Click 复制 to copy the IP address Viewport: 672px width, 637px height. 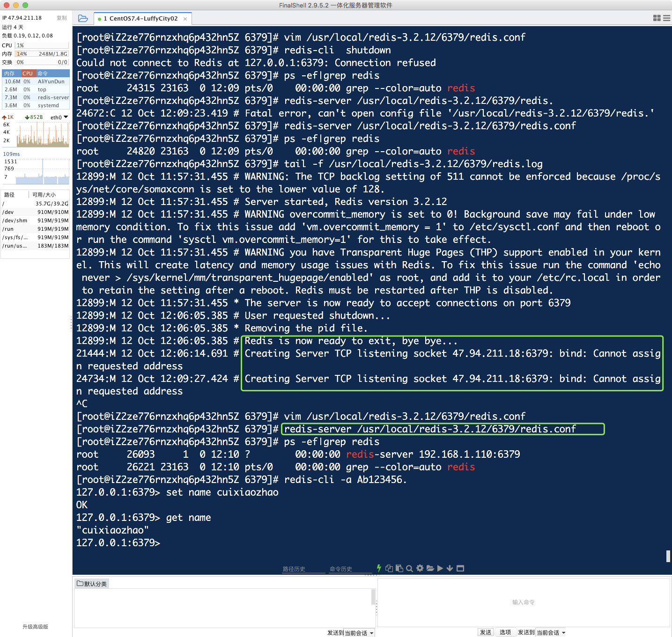point(62,18)
